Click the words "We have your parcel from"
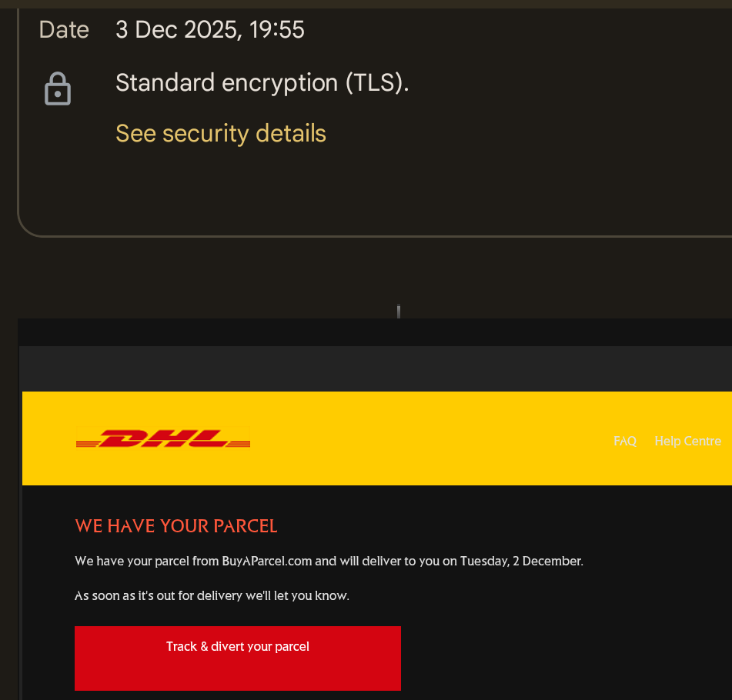 point(146,561)
